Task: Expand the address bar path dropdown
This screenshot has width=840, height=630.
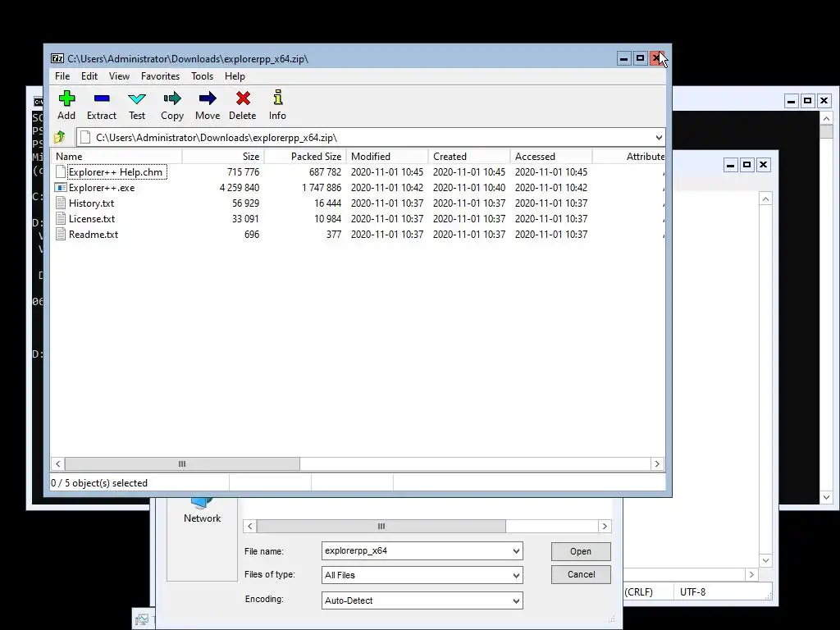Action: click(659, 138)
